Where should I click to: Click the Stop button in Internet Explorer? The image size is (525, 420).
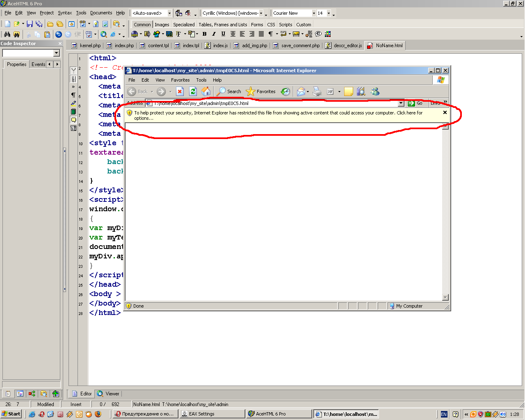[180, 91]
